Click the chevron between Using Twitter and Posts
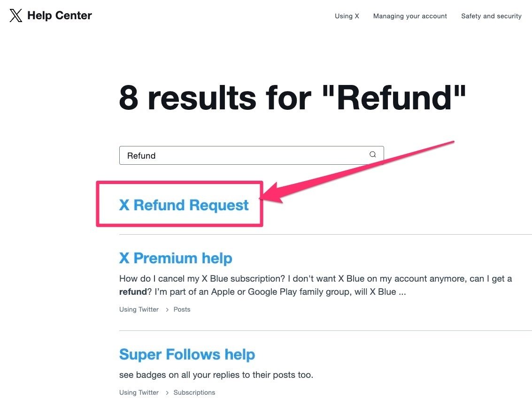 click(x=167, y=310)
